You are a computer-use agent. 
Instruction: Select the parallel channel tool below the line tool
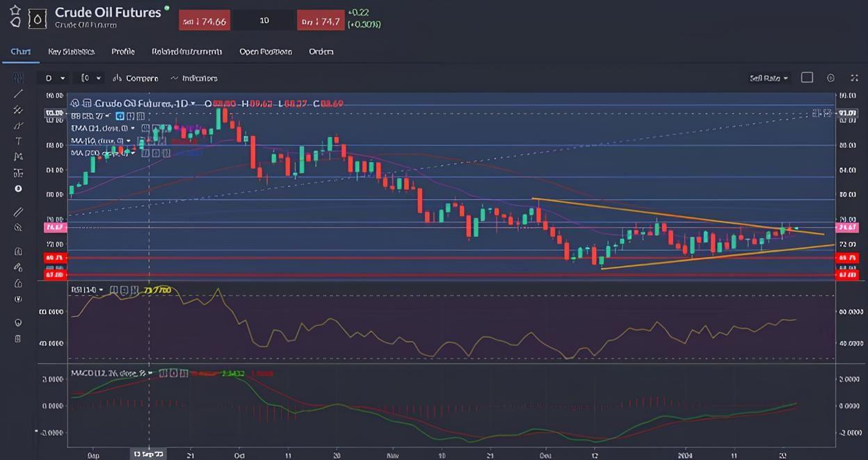18,110
